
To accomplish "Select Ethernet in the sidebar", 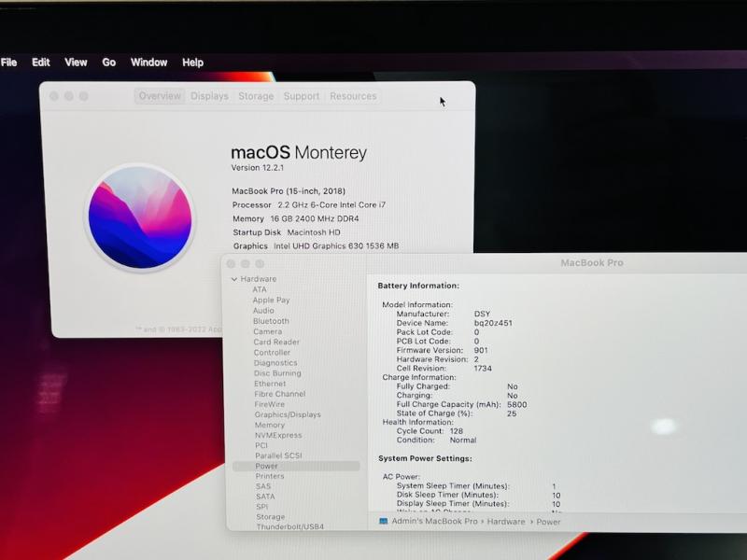I will (270, 384).
